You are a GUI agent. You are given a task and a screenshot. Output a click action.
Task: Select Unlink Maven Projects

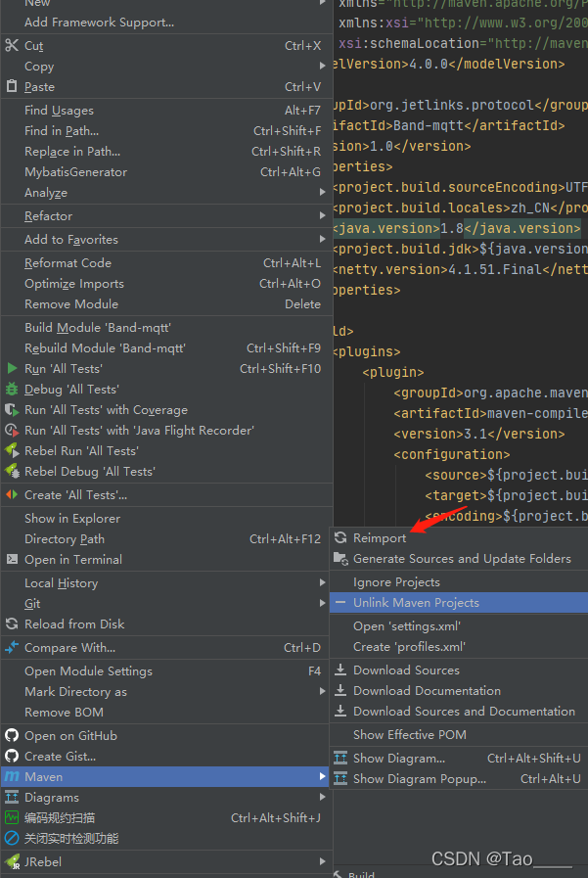tap(416, 602)
